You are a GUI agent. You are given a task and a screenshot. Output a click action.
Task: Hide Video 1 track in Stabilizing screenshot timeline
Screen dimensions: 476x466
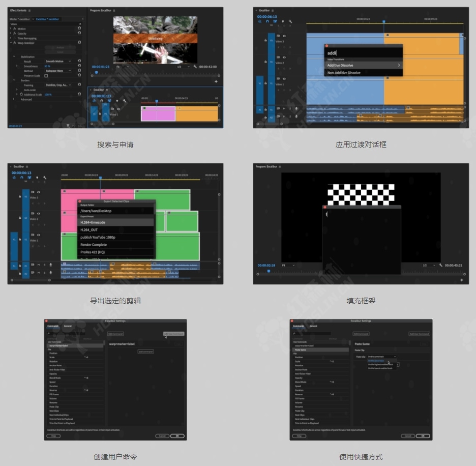point(118,109)
